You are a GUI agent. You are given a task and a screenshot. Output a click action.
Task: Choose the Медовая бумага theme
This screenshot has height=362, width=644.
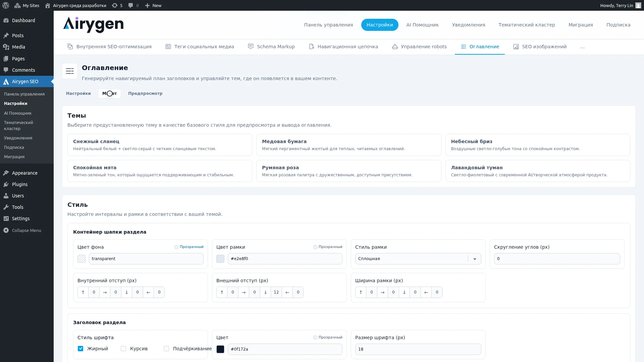point(348,145)
